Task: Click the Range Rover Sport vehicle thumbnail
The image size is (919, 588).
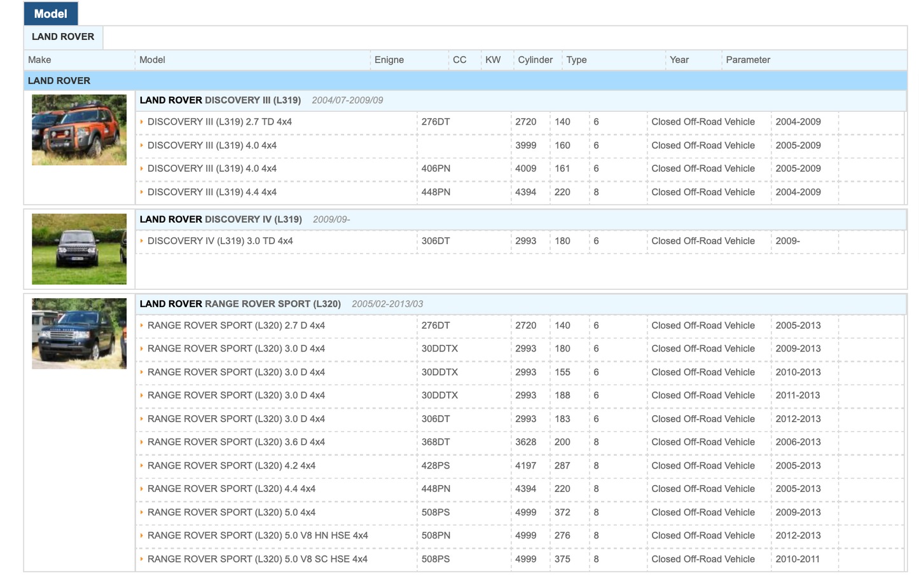Action: (79, 334)
